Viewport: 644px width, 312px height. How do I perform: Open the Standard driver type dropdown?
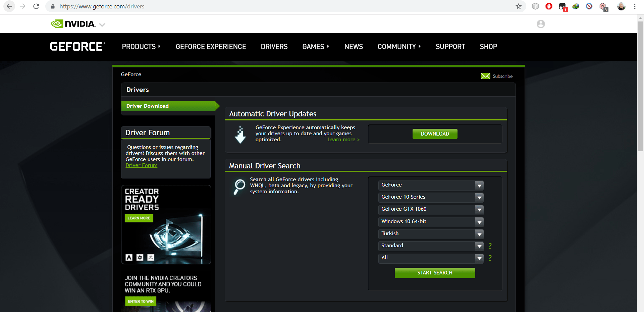coord(431,246)
